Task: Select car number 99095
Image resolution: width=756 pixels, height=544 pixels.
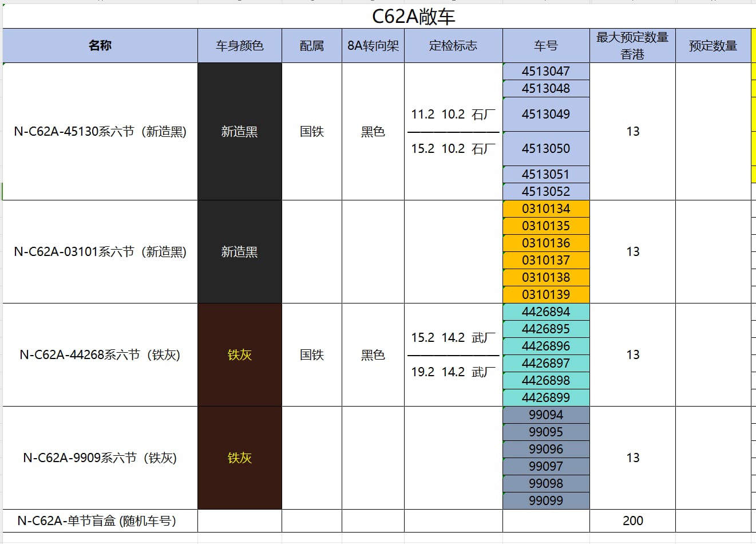Action: (x=546, y=432)
